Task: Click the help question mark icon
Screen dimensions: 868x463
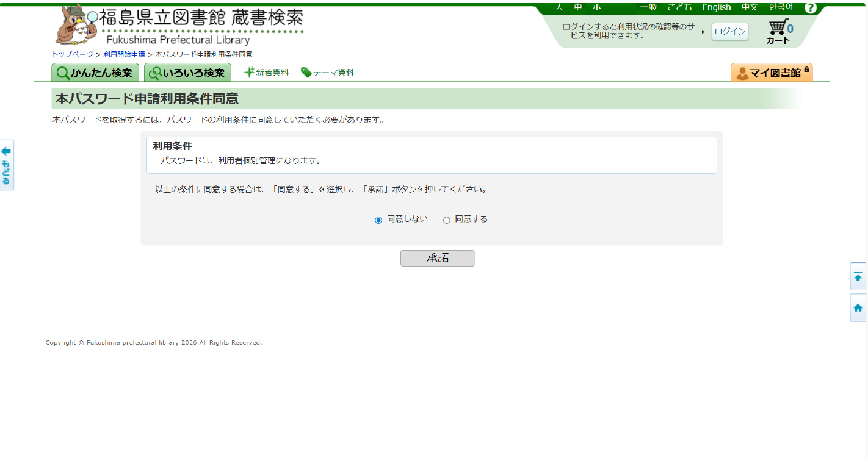Action: tap(810, 8)
